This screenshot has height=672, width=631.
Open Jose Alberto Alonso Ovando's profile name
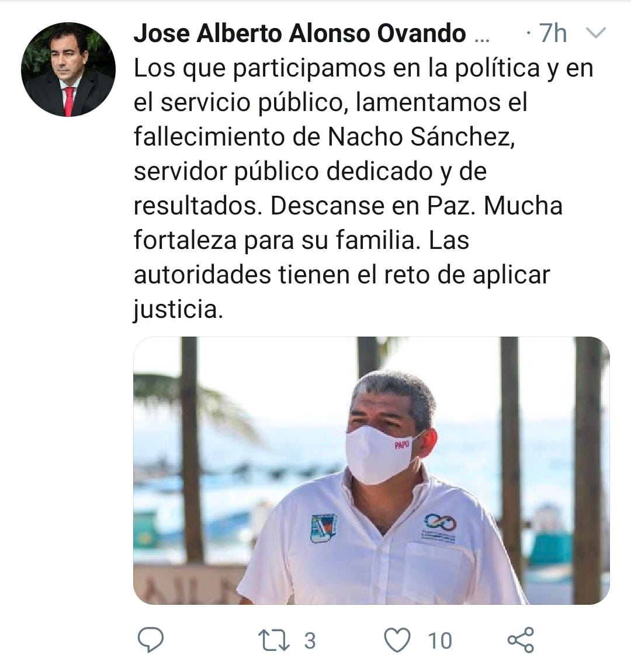[x=300, y=33]
